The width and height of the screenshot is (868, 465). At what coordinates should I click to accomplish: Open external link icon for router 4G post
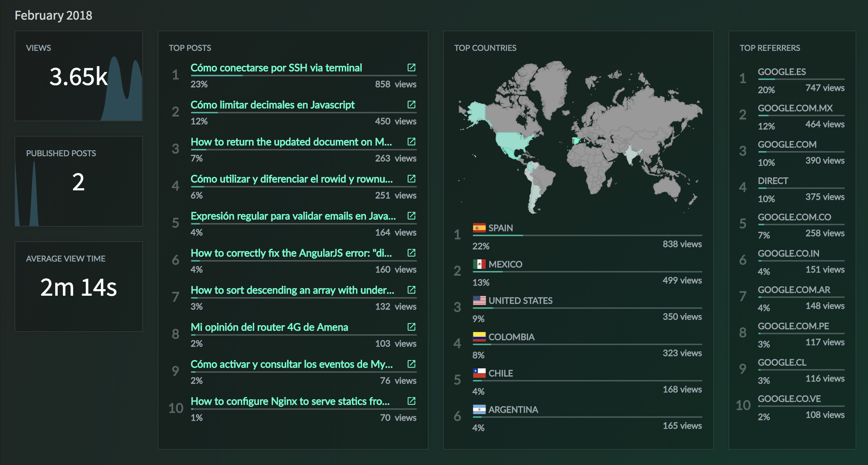click(411, 327)
